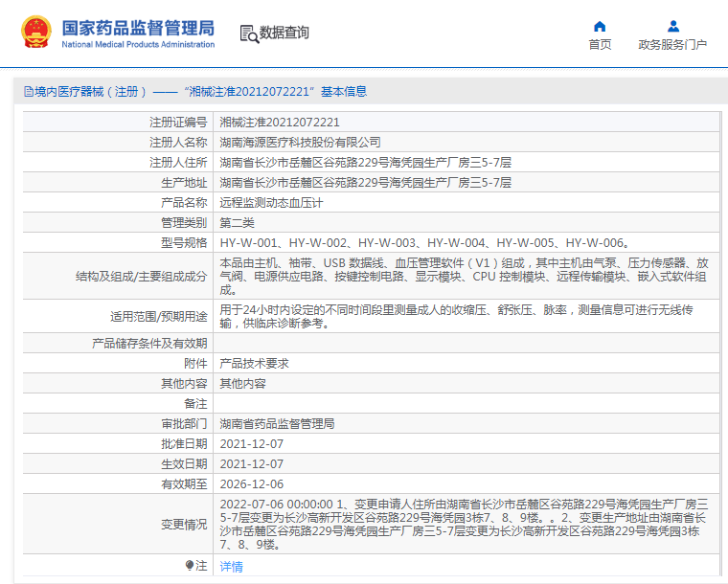This screenshot has width=728, height=584.
Task: Click the 注册人名称 label
Action: [x=178, y=143]
